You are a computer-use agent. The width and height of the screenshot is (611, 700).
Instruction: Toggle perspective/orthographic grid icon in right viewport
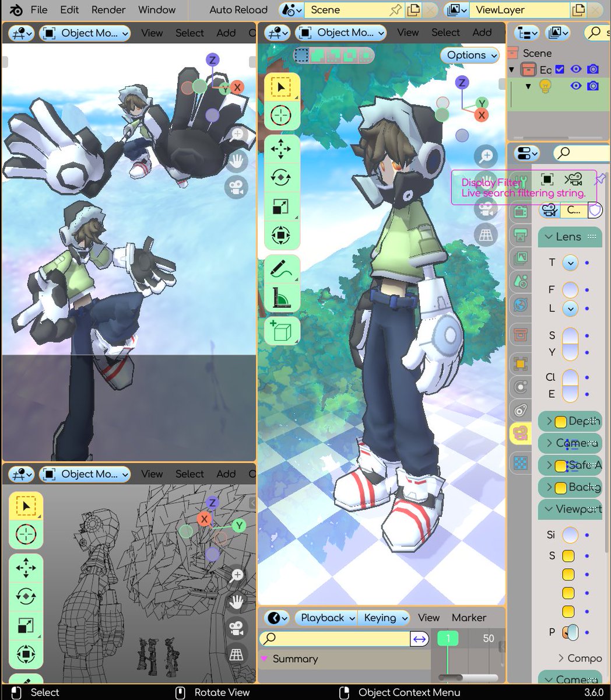click(x=486, y=235)
